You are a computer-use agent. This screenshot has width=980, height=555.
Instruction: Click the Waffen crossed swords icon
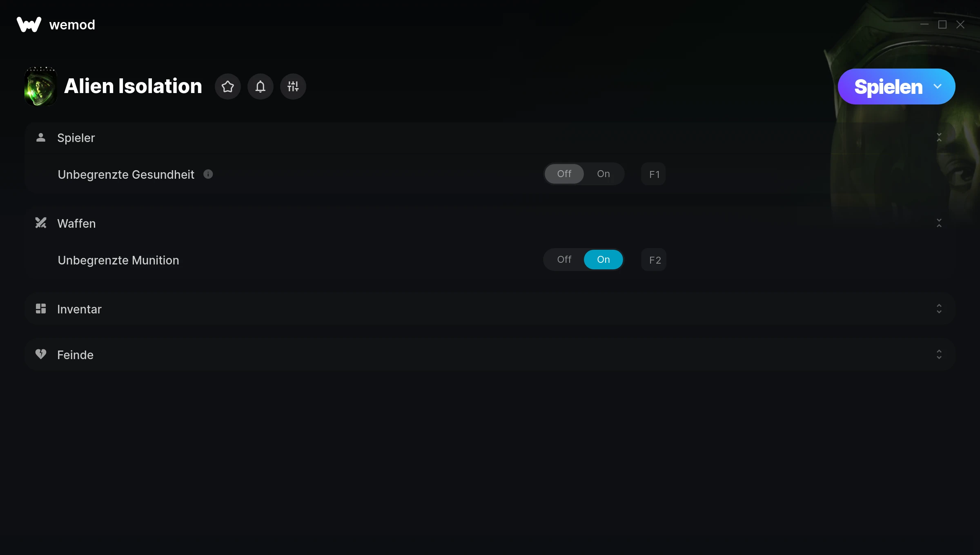click(41, 223)
